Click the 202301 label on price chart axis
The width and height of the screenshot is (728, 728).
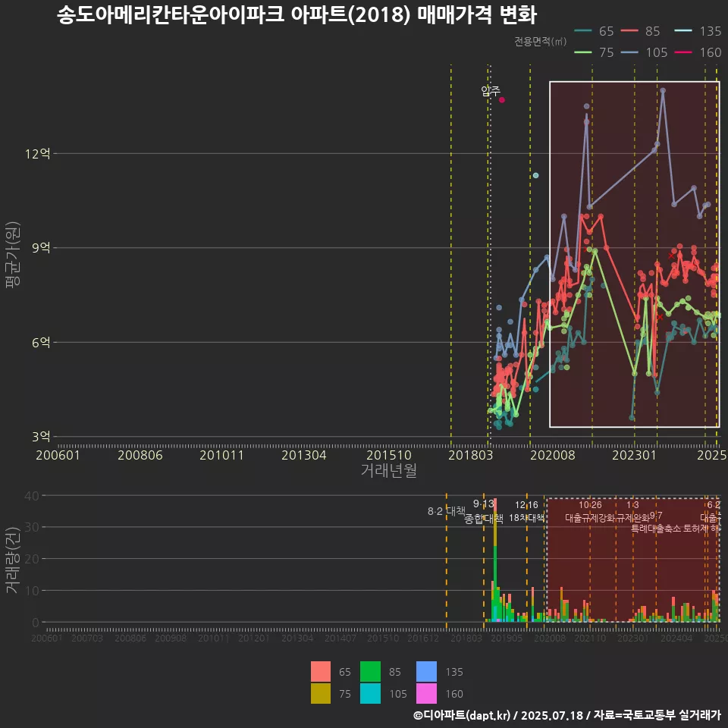(634, 455)
